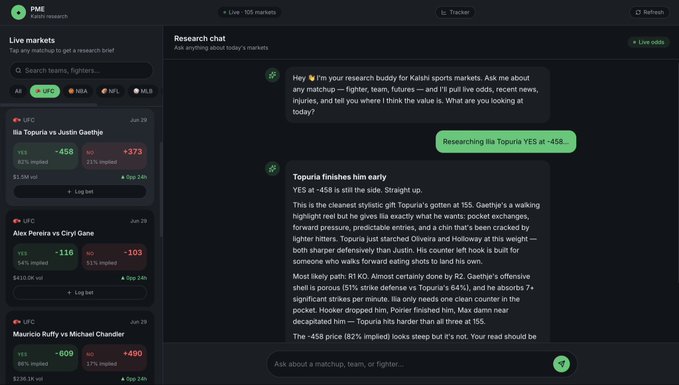This screenshot has width=679, height=385.
Task: Click the bot avatar beside greeting message
Action: pos(272,75)
